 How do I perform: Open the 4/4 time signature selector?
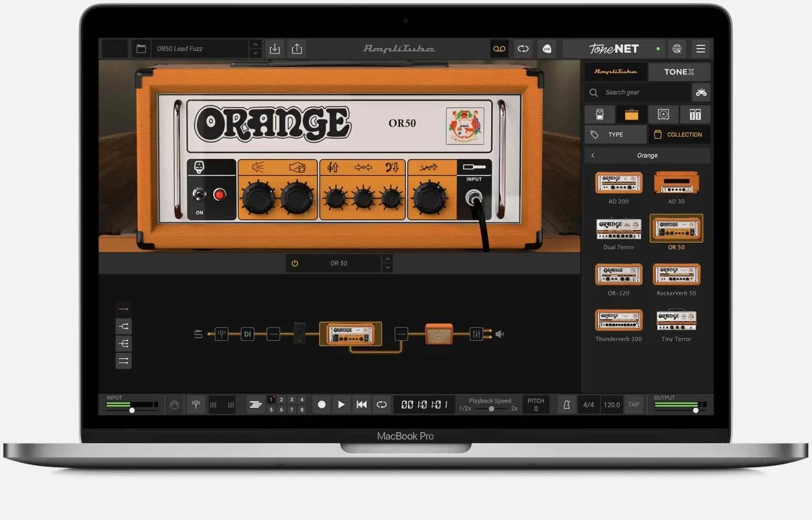point(588,404)
